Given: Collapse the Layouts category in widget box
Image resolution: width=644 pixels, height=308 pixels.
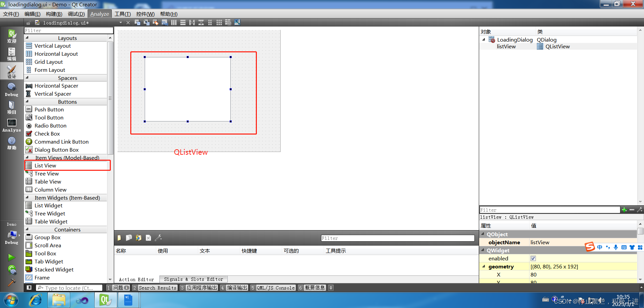Looking at the screenshot, I should [x=27, y=38].
